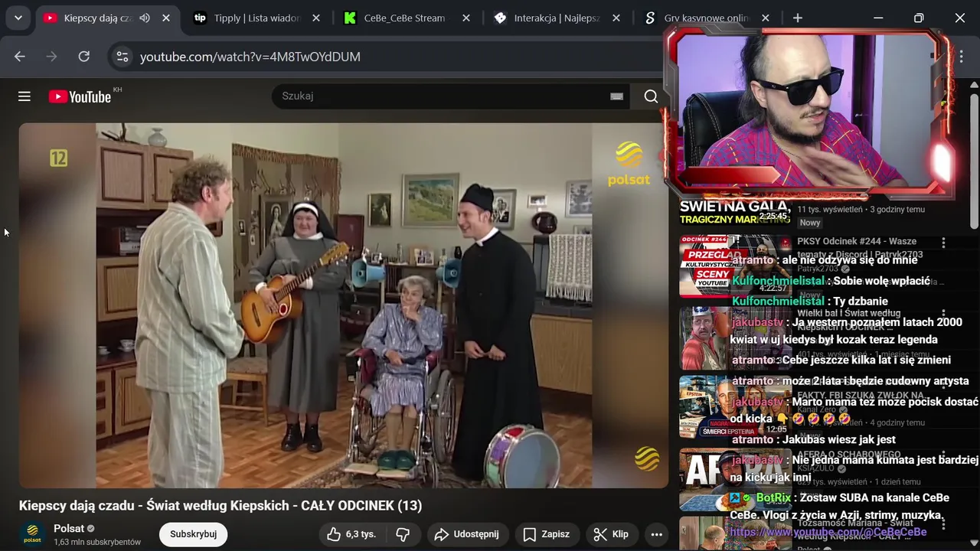This screenshot has height=551, width=980.
Task: Open options for the Tożsamość Mariana video
Action: pos(943,524)
